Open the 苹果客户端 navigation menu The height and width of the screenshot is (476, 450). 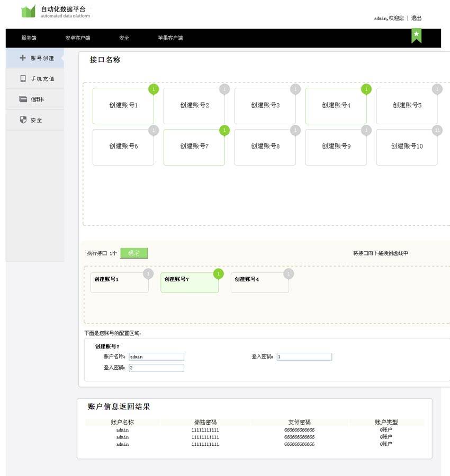tap(170, 38)
